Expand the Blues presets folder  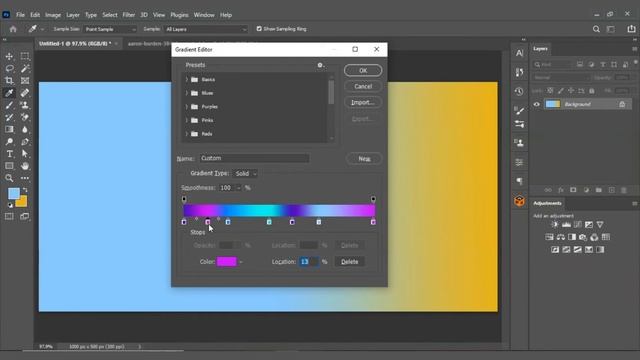pyautogui.click(x=187, y=93)
